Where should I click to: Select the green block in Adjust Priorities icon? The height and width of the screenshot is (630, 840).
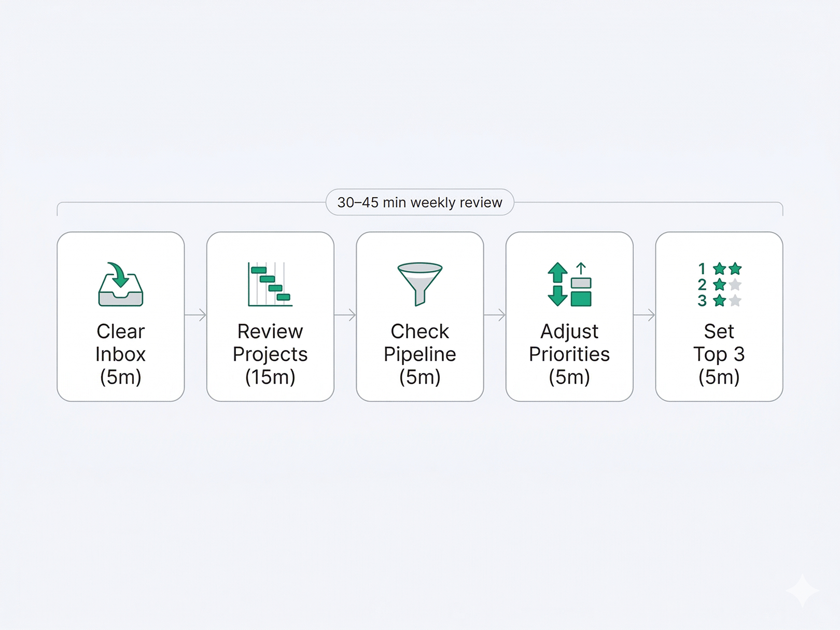581,299
